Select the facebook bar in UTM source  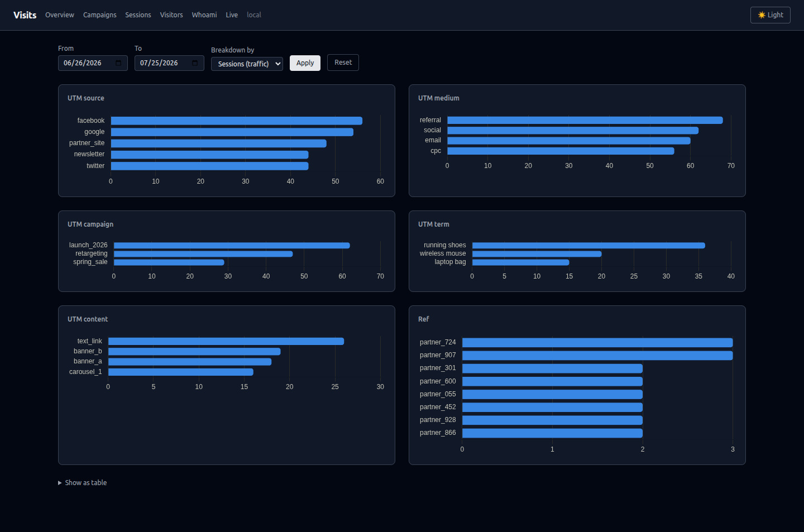(237, 121)
